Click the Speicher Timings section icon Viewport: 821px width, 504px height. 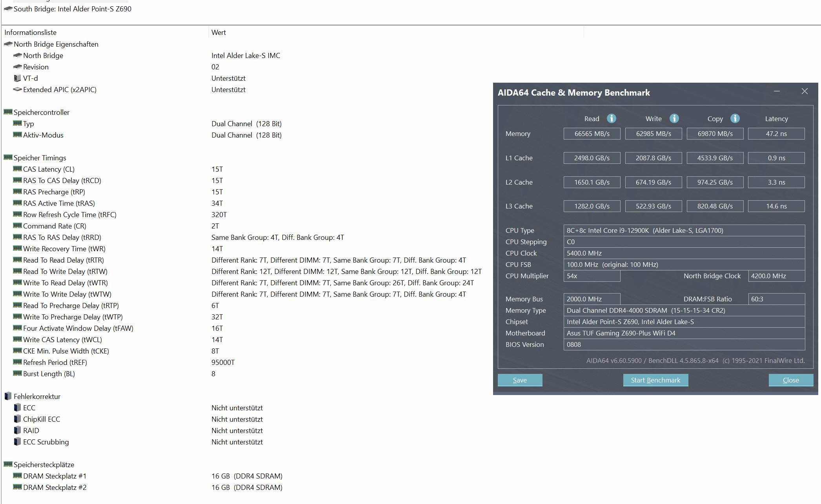coord(8,158)
